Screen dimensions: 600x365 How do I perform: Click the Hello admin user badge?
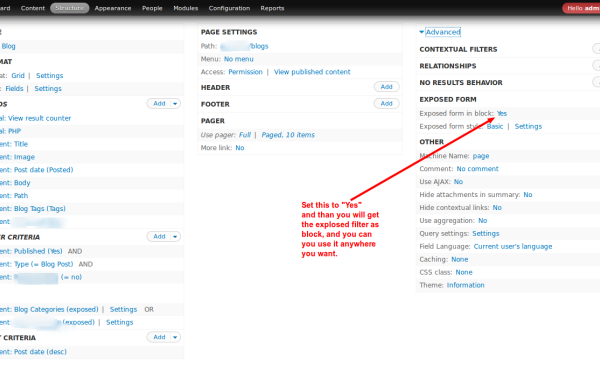[x=581, y=8]
